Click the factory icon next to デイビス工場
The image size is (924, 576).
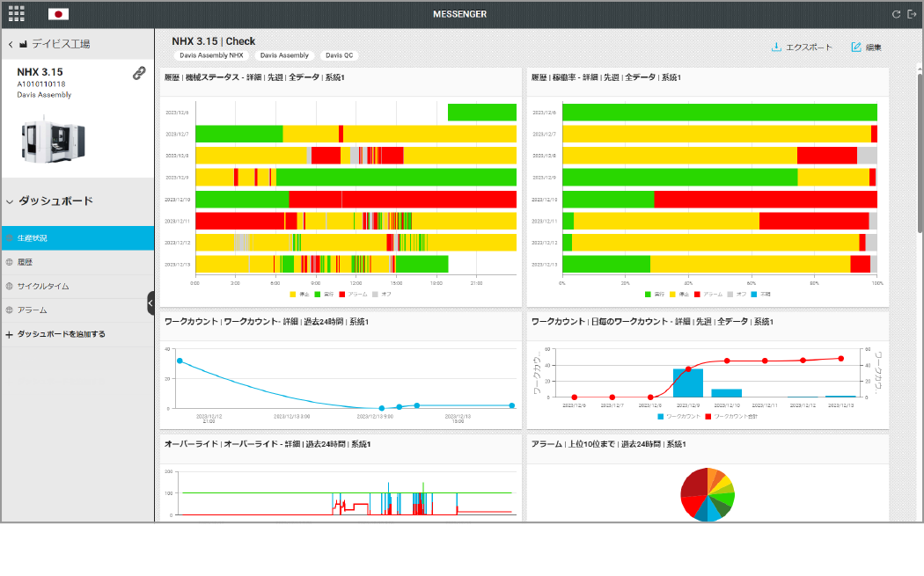24,44
